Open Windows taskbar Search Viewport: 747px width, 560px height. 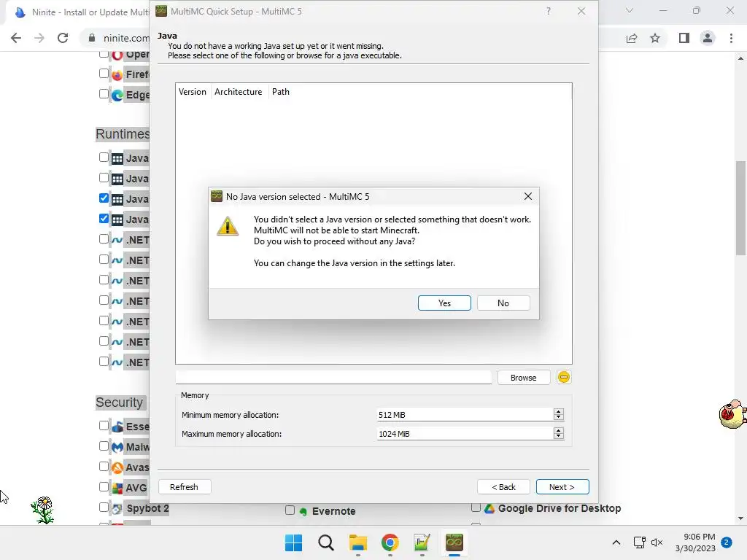(326, 542)
